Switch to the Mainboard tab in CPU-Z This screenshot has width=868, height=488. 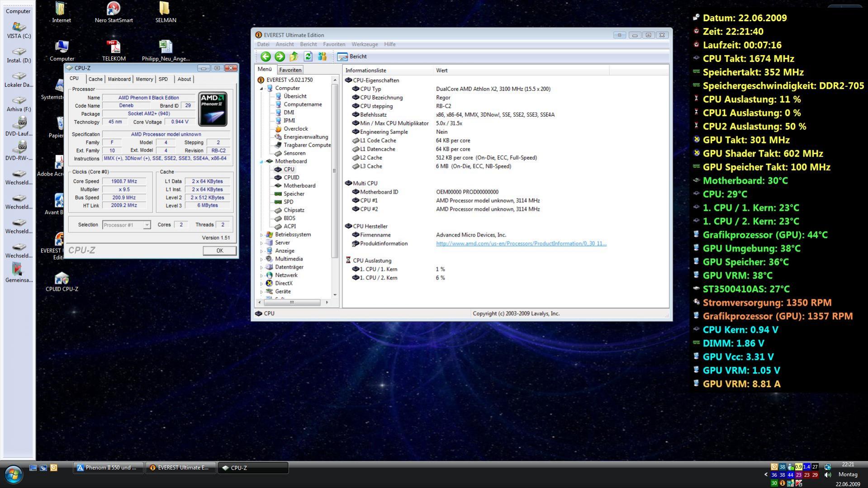pos(119,79)
